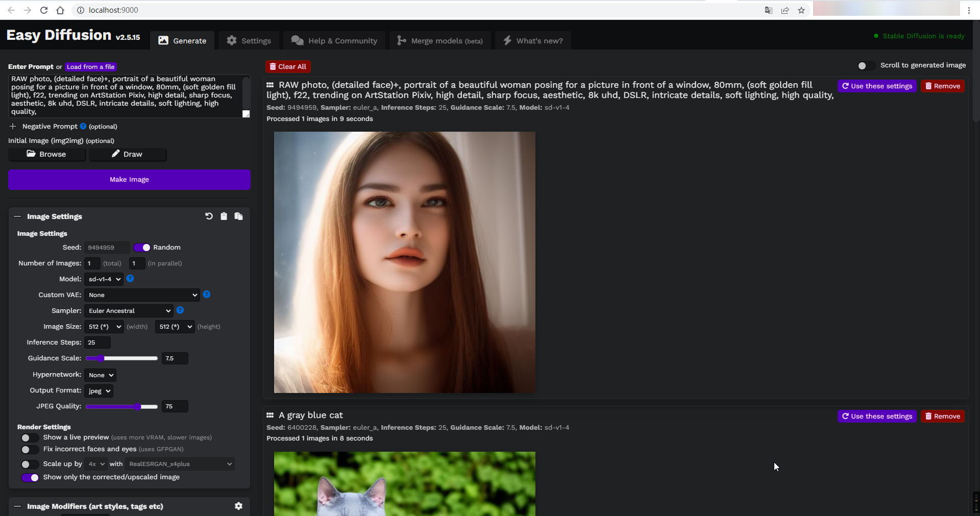Click the Model help question mark icon
Screen dimensions: 980x516
pyautogui.click(x=130, y=279)
